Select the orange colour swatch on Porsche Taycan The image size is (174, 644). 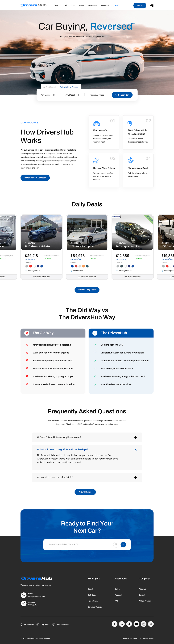tap(84, 266)
